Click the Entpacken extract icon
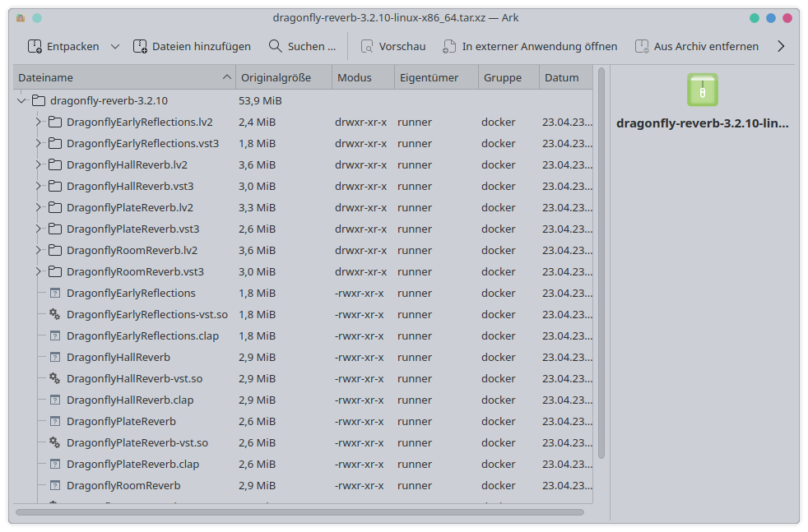This screenshot has height=532, width=808. click(x=35, y=46)
